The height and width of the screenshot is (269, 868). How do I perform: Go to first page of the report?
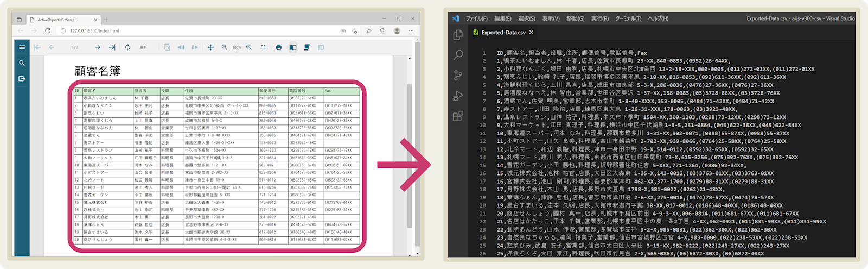click(x=37, y=47)
